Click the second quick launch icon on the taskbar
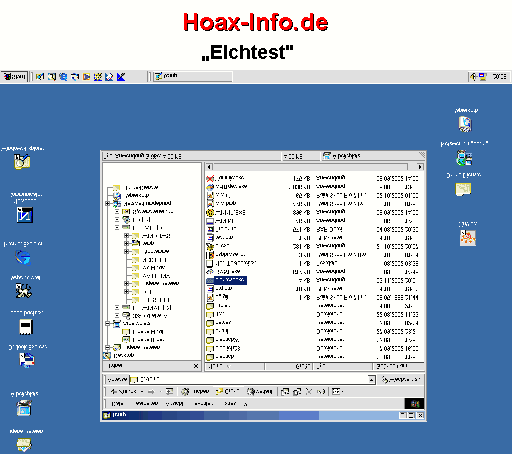The image size is (512, 454). coord(52,77)
